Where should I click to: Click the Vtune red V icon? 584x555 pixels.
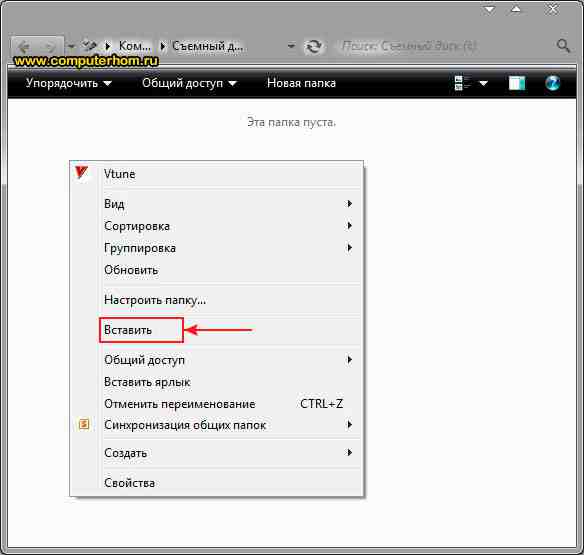pos(81,172)
